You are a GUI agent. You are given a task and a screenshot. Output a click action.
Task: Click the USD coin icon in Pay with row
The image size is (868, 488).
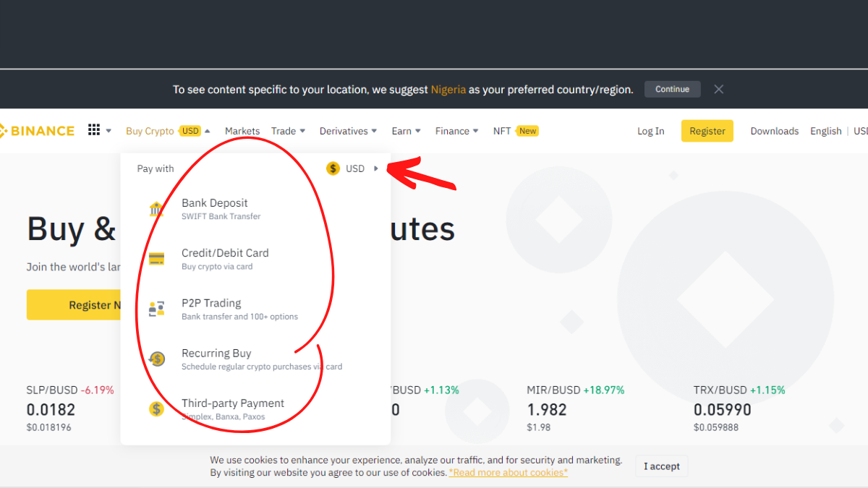[x=333, y=168]
